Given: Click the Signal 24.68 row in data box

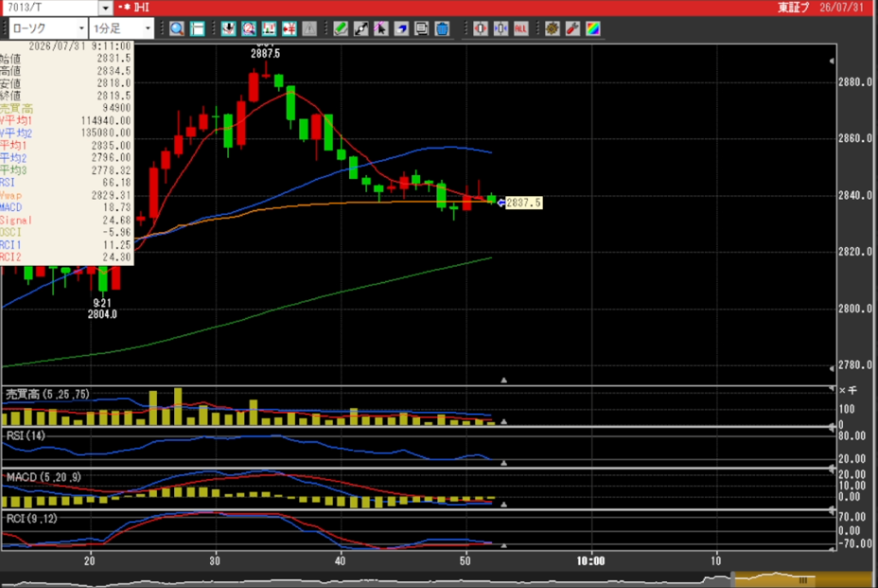Looking at the screenshot, I should (x=65, y=220).
